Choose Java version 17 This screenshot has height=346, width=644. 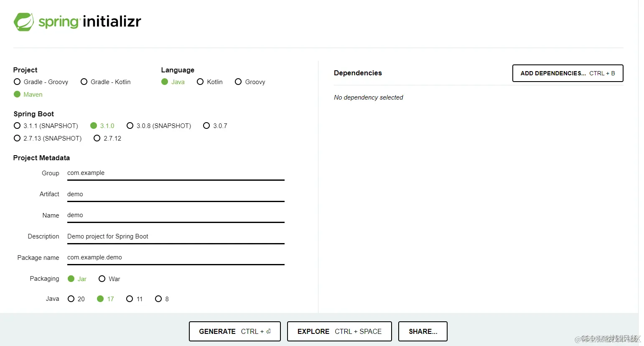click(x=105, y=299)
